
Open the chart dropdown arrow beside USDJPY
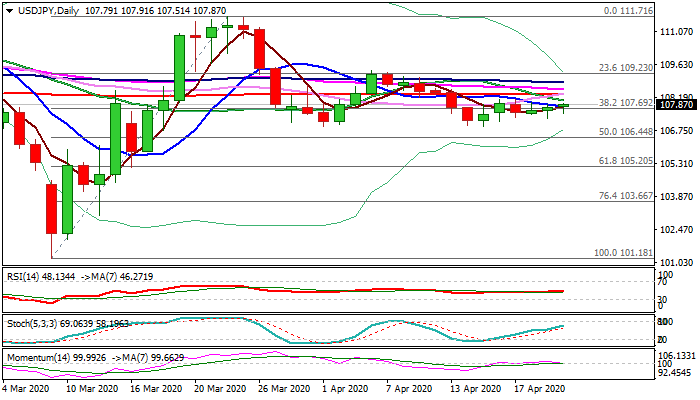pyautogui.click(x=9, y=11)
